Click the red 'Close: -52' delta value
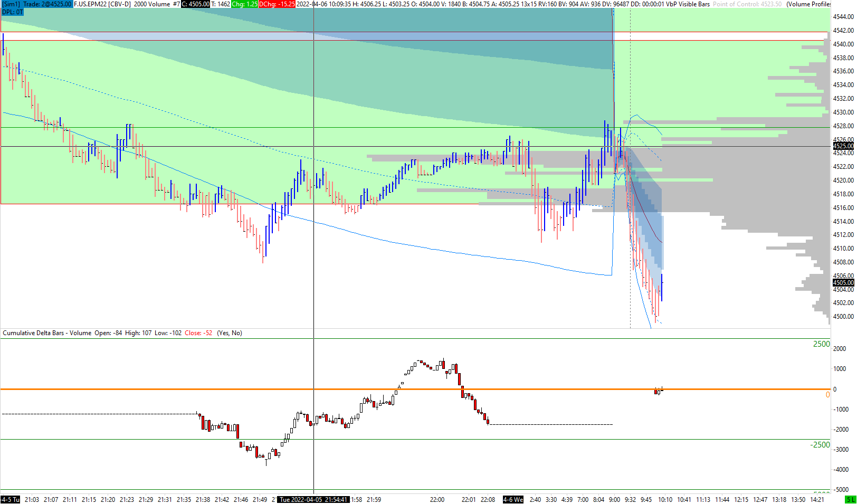 (x=198, y=333)
